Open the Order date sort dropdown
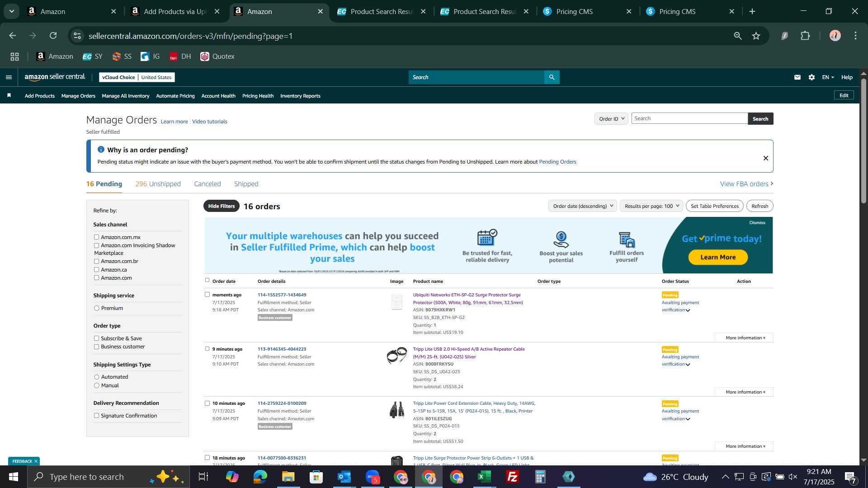This screenshot has height=488, width=868. 583,206
